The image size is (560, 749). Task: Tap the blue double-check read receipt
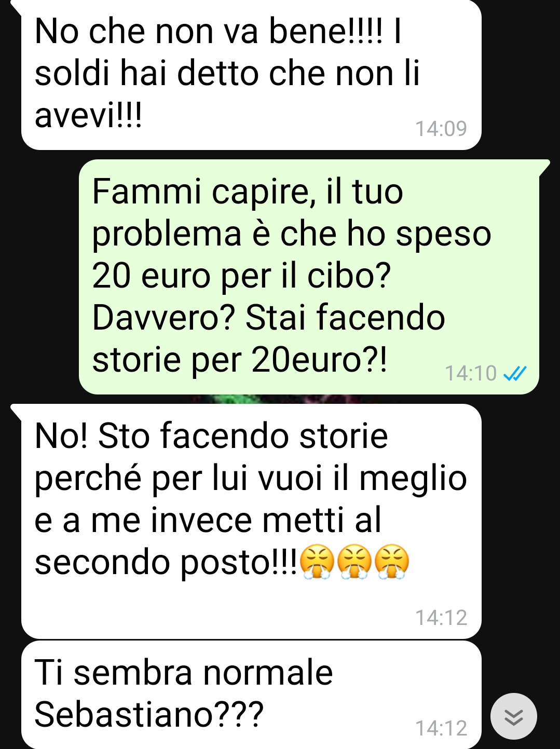pyautogui.click(x=515, y=373)
